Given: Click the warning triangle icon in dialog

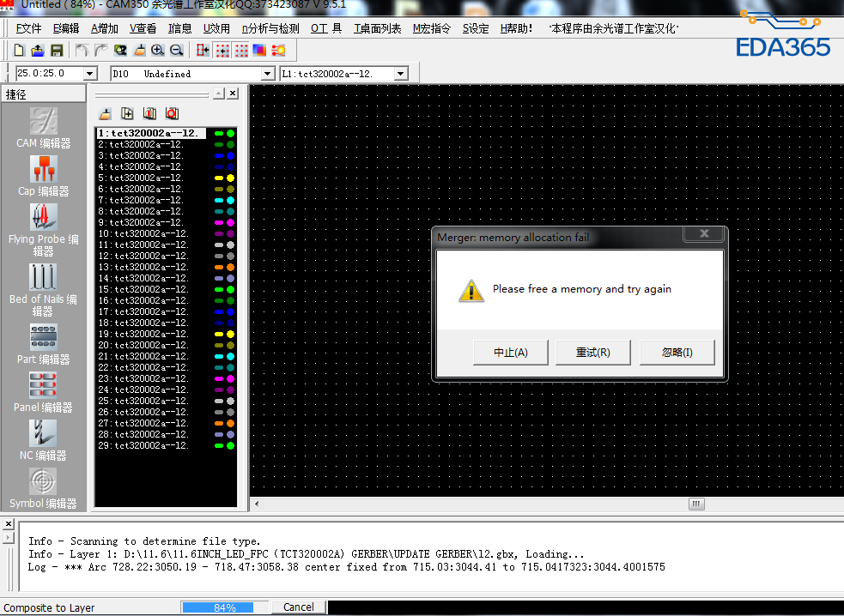Looking at the screenshot, I should (x=471, y=291).
